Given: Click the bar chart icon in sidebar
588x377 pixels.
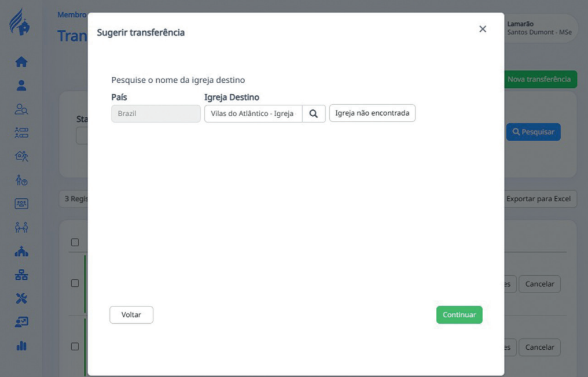Looking at the screenshot, I should (21, 346).
